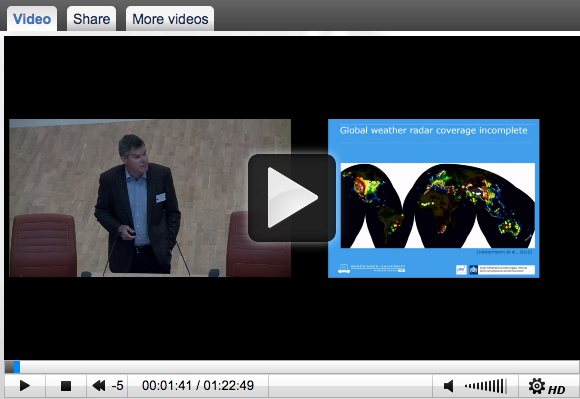This screenshot has width=580, height=399.
Task: Stop the video using the square stop icon
Action: click(x=66, y=386)
